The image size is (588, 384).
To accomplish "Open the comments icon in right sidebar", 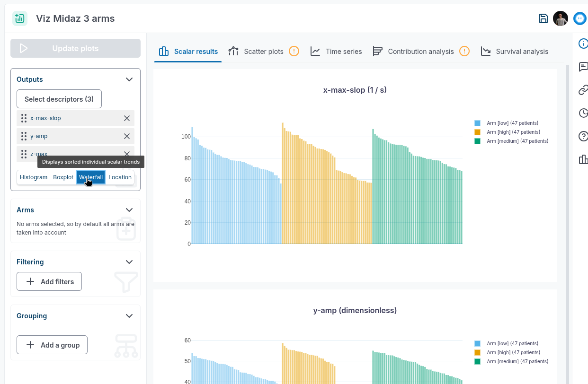I will point(583,67).
